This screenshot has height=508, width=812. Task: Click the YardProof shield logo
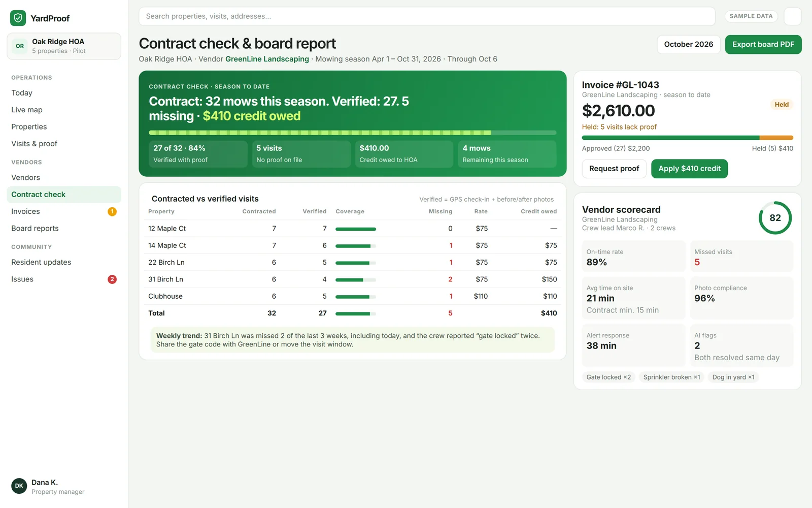pyautogui.click(x=18, y=18)
